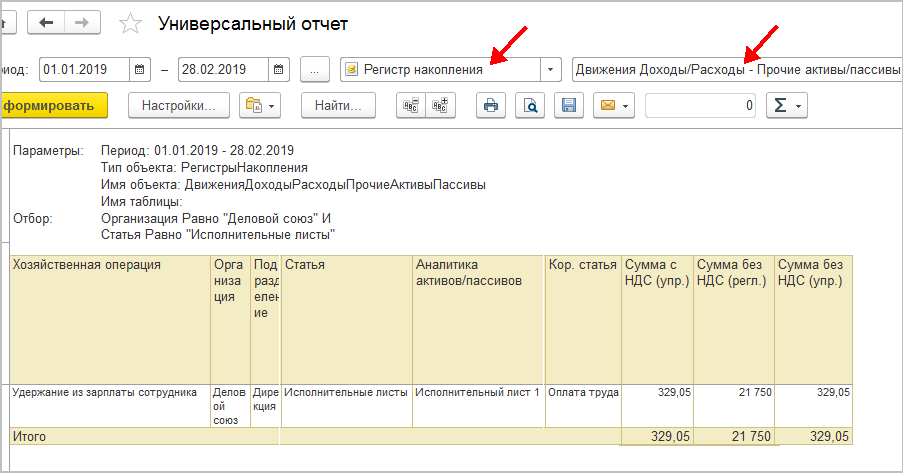Open Настройки... report settings
The width and height of the screenshot is (903, 473).
pos(179,105)
